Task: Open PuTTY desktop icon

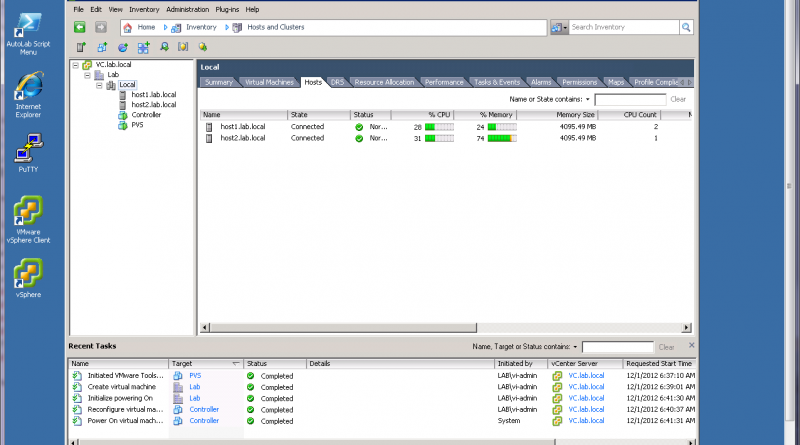Action: pyautogui.click(x=28, y=153)
